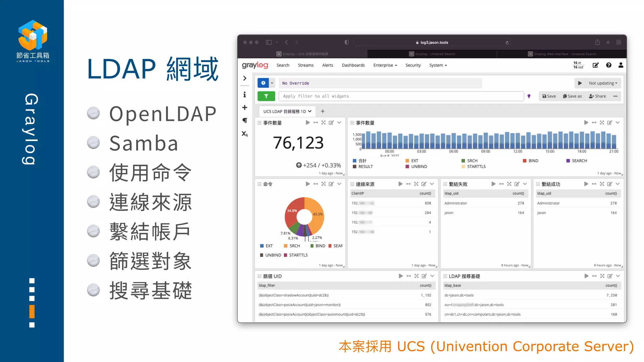This screenshot has width=644, height=362.
Task: Expand the 事件數量 count widget menu chevron
Action: (339, 123)
